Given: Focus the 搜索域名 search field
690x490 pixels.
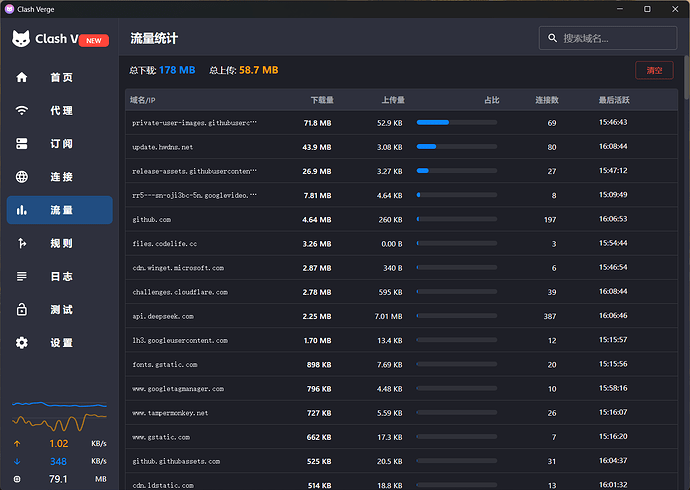Looking at the screenshot, I should pos(608,38).
